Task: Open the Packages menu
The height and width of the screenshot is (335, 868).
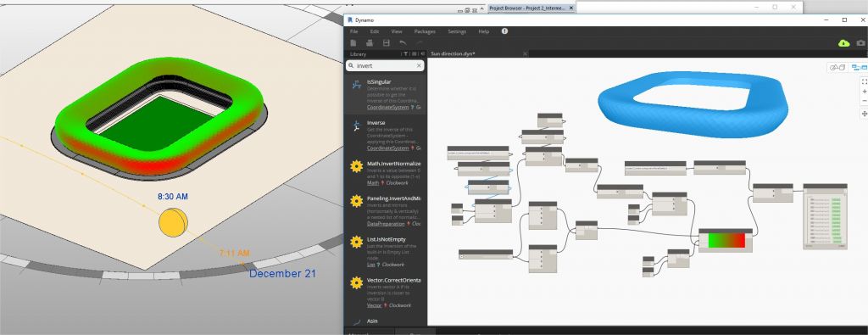Action: coord(425,31)
